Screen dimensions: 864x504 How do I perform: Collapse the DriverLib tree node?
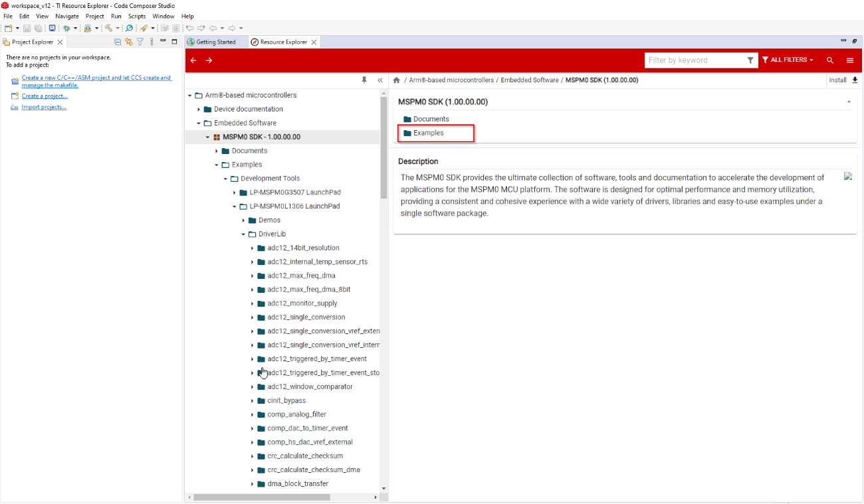[244, 234]
